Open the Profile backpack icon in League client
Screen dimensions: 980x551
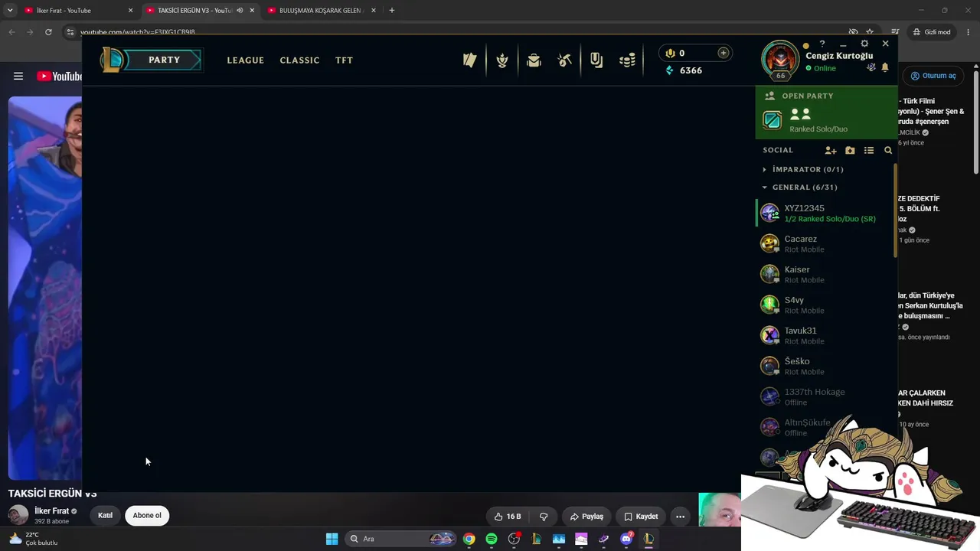coord(534,60)
